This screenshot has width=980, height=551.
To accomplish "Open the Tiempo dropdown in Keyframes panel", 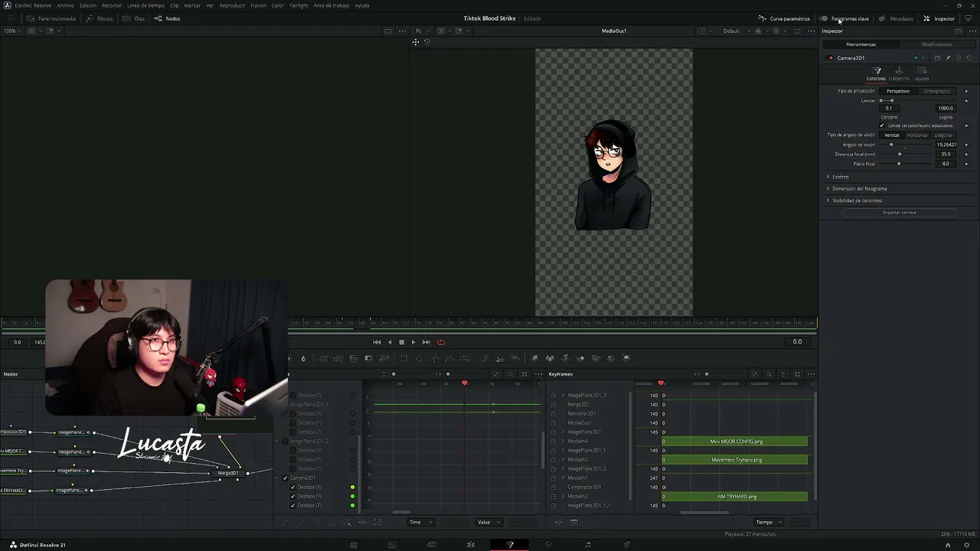I will [769, 522].
